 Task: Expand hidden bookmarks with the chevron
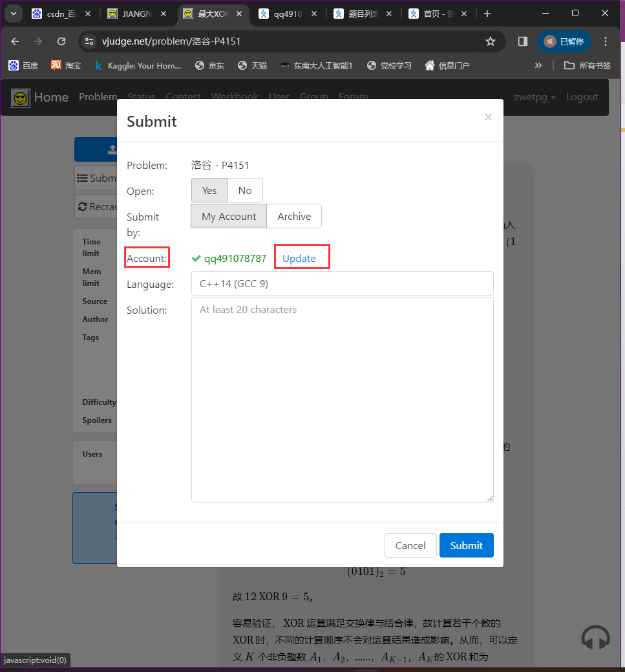(x=538, y=65)
